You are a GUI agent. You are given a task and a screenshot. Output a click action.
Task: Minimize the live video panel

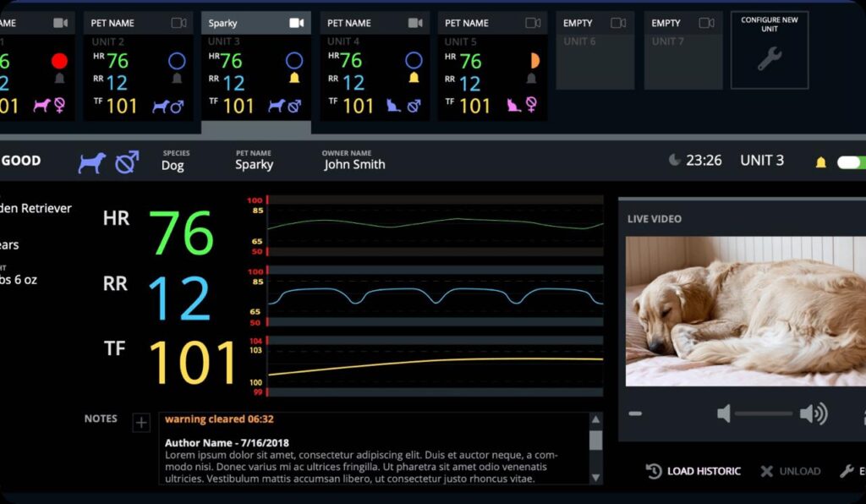[635, 414]
